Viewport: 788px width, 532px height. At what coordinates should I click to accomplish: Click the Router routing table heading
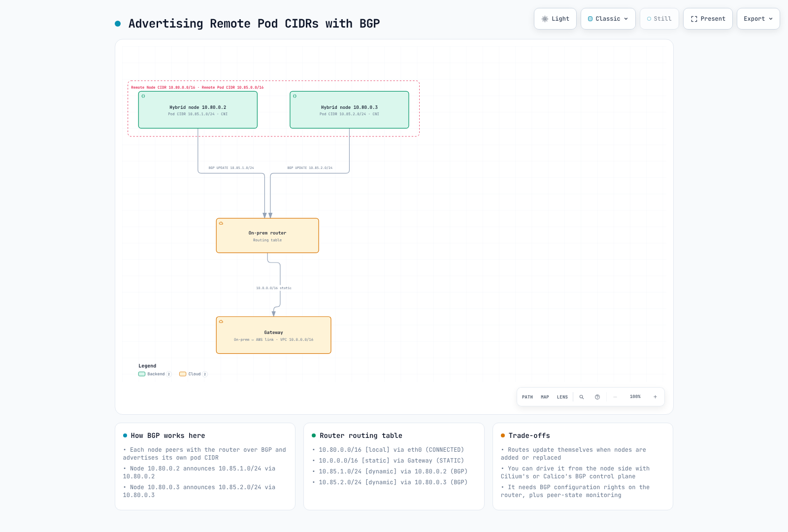tap(361, 435)
